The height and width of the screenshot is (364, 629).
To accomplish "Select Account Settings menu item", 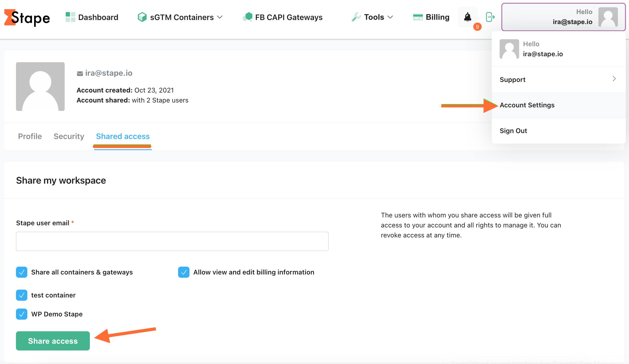I will pyautogui.click(x=527, y=104).
